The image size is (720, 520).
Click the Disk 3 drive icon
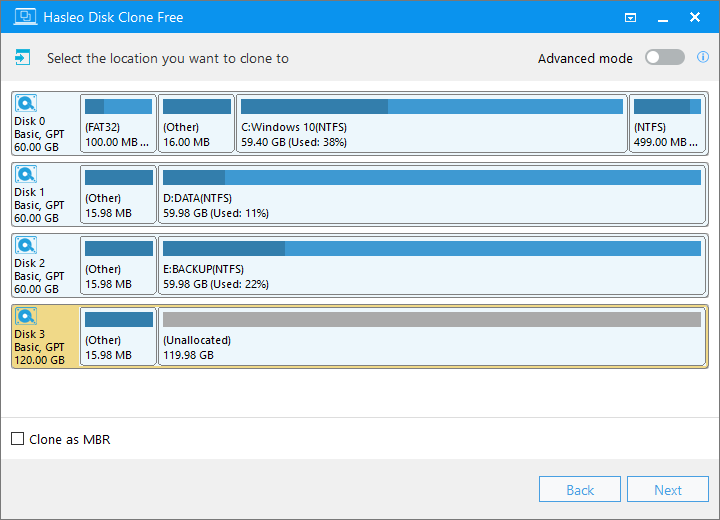[26, 316]
